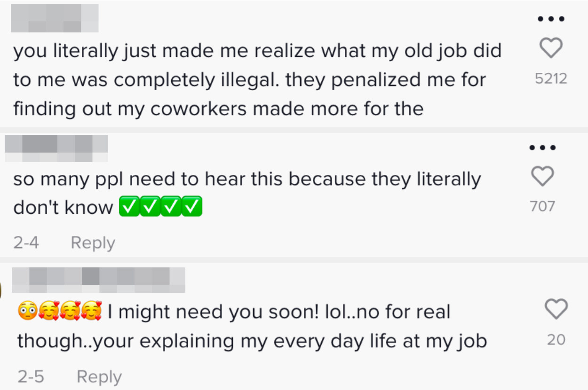588x390 pixels.
Task: Like the 'so many ppl need to hear this' comment
Action: pos(542,176)
